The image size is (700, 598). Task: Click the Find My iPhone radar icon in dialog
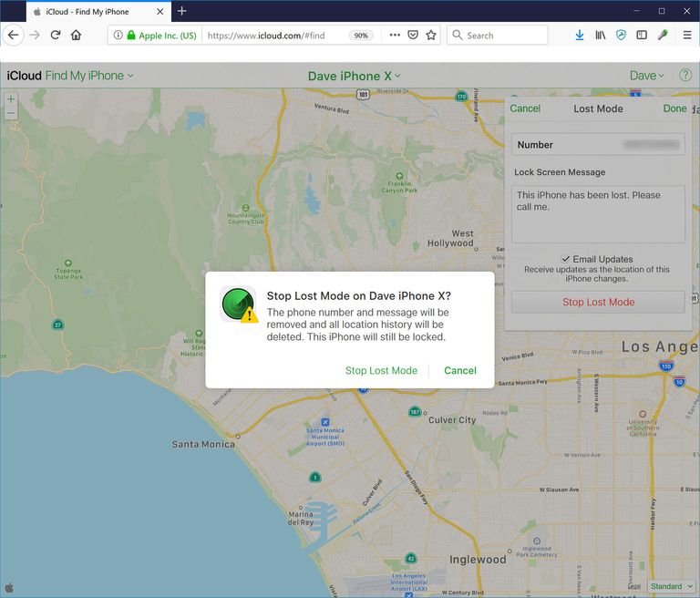238,304
